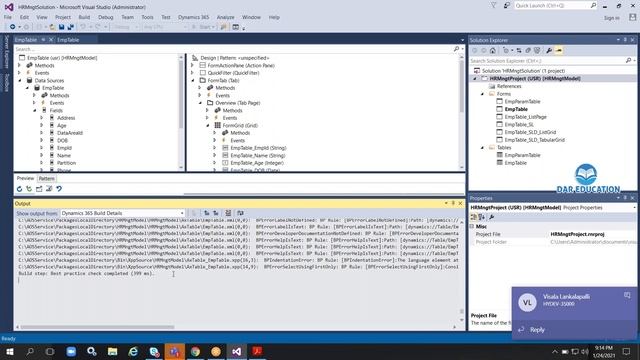Select FormGrid (Grid) node
The image size is (640, 360).
pos(240,125)
